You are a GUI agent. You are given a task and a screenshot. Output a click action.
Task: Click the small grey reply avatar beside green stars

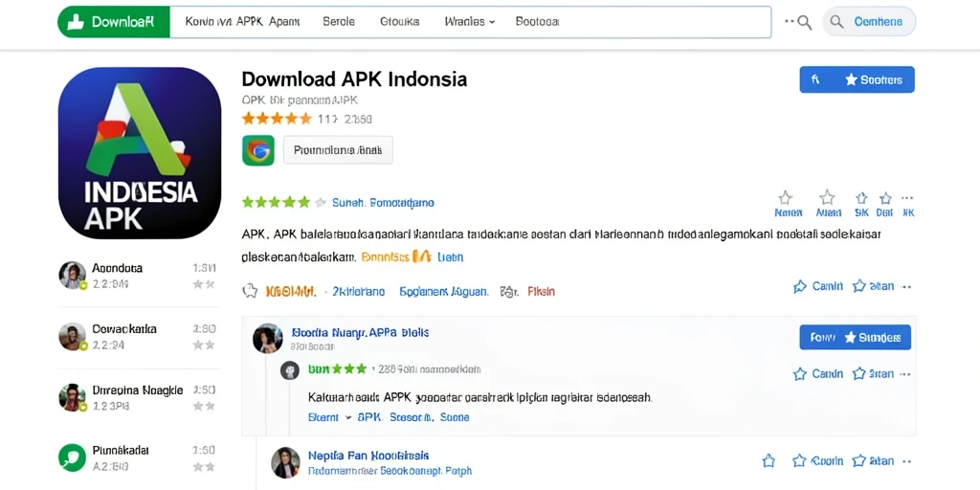[289, 370]
